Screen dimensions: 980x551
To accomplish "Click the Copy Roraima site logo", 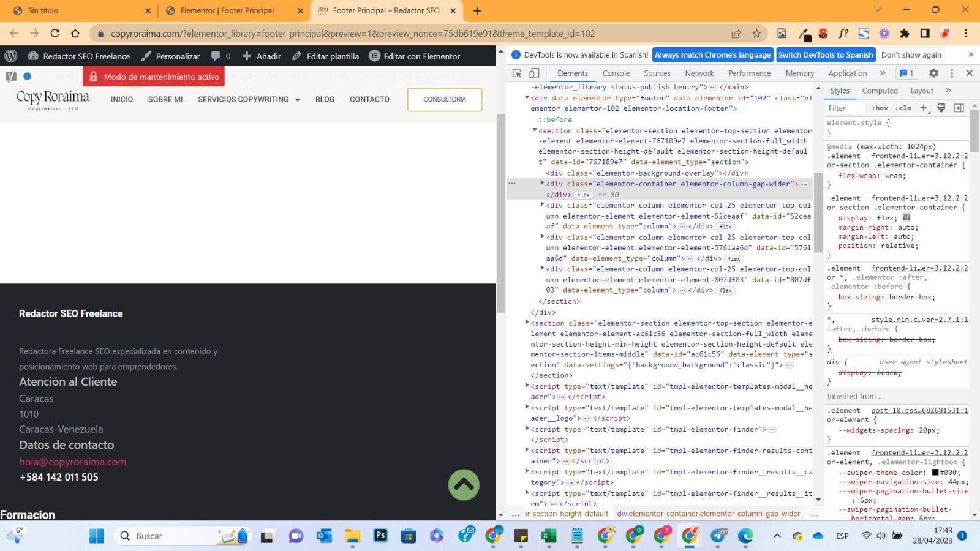I will click(x=53, y=100).
